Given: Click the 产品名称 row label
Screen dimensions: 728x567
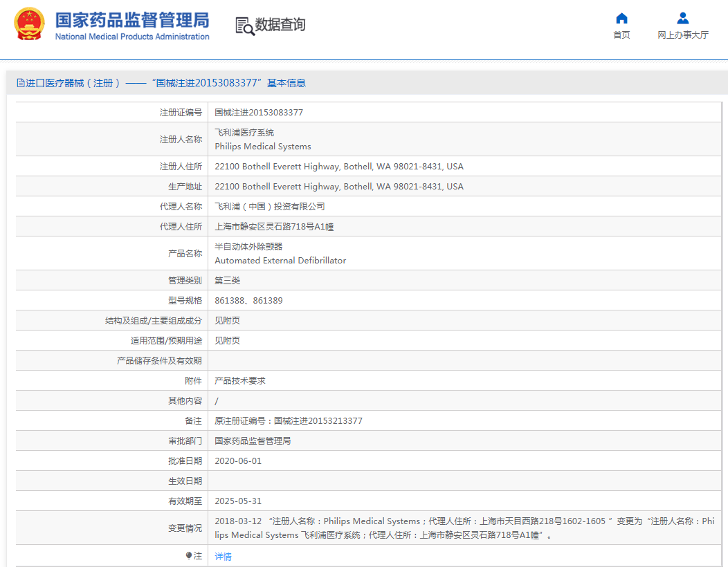Looking at the screenshot, I should (185, 253).
